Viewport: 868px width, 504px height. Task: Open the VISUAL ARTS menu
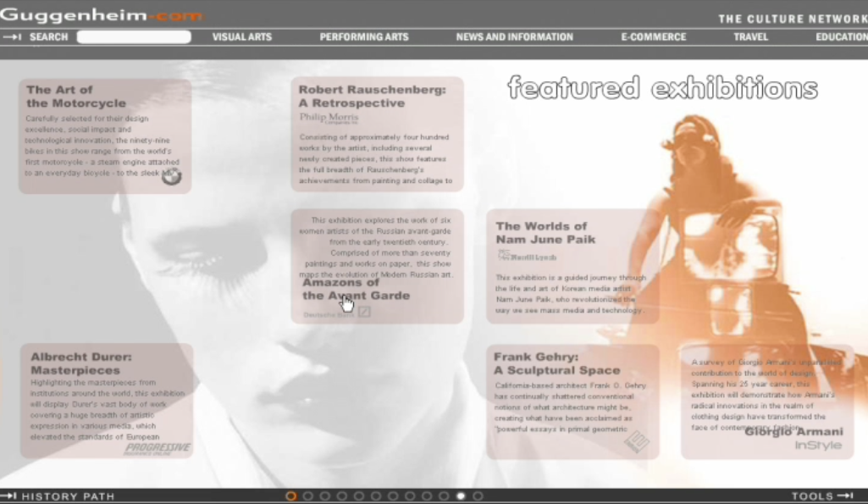pyautogui.click(x=241, y=37)
